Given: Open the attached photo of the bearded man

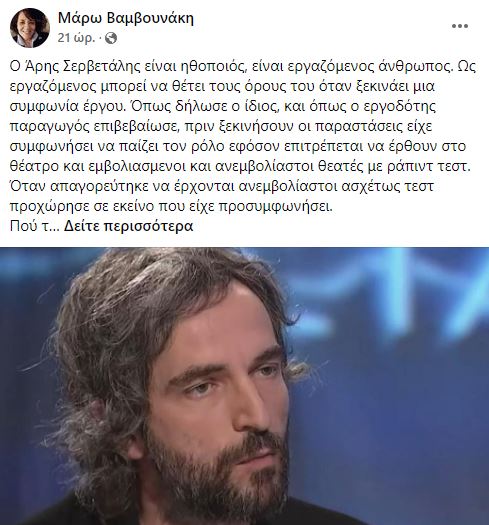Looking at the screenshot, I should point(244,386).
